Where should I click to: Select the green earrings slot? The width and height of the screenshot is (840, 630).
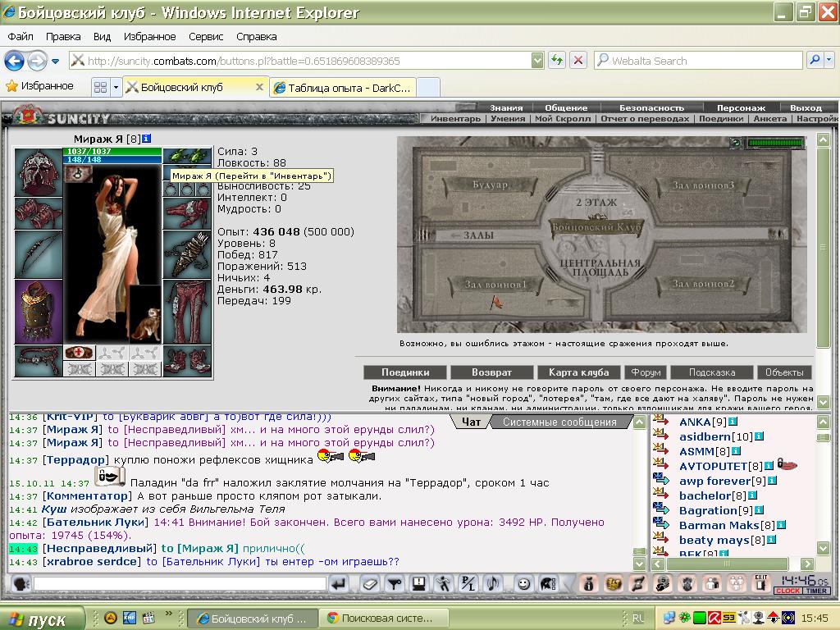187,156
